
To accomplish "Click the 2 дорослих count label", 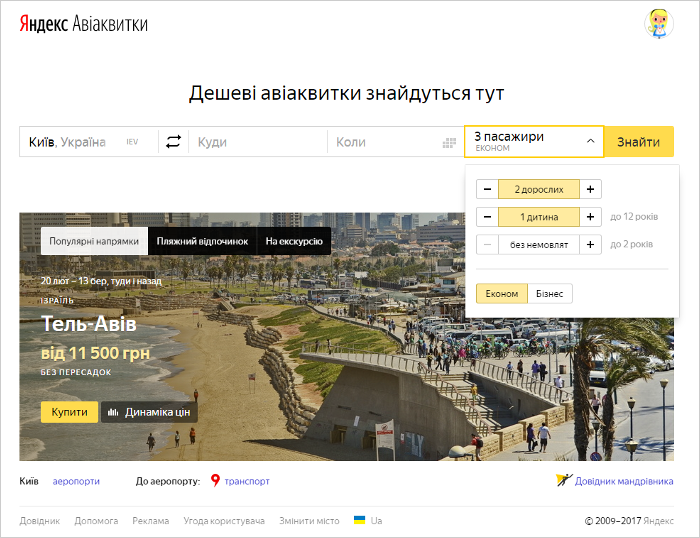I will click(539, 189).
